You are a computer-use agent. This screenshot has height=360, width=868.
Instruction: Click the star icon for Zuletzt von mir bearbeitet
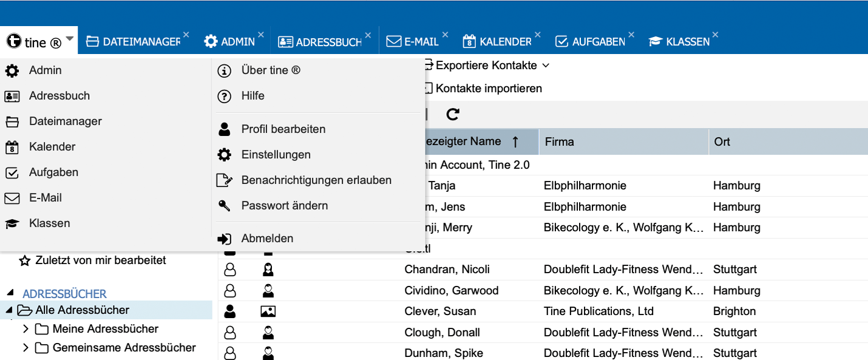point(25,260)
